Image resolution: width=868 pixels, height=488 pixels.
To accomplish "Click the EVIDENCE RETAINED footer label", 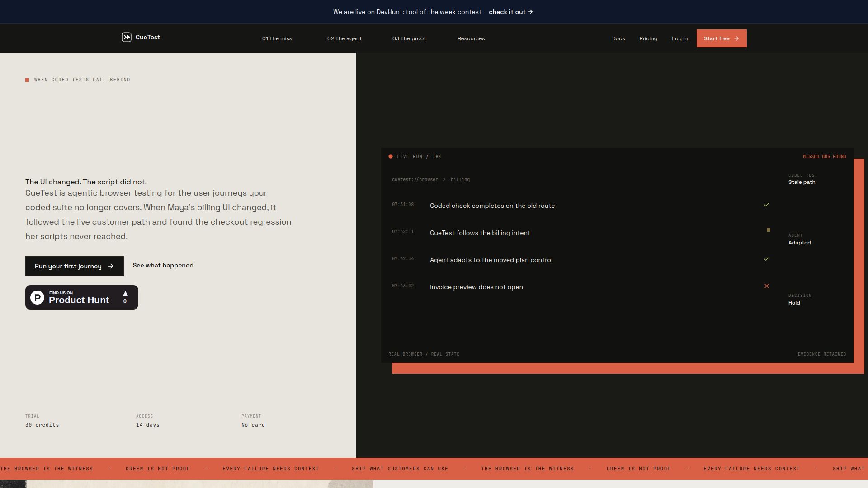I will (822, 354).
